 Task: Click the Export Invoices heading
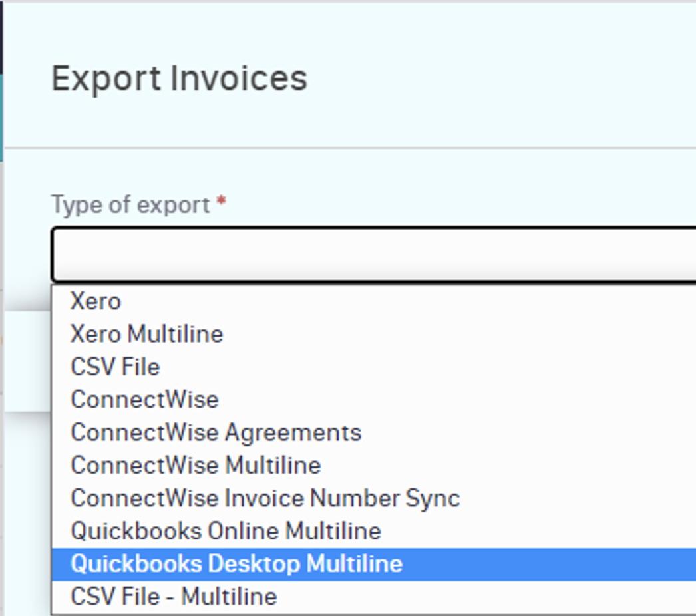point(179,78)
